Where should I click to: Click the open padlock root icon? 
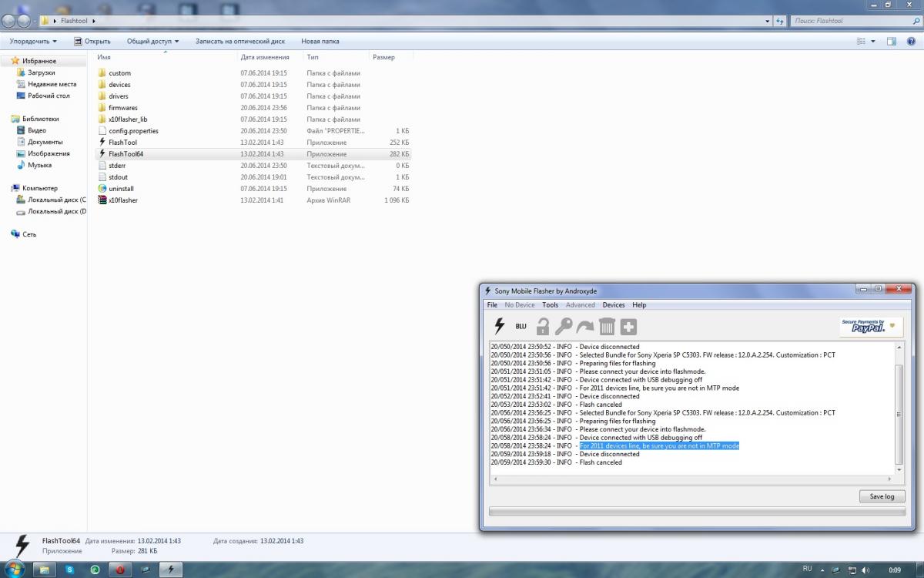coord(544,326)
